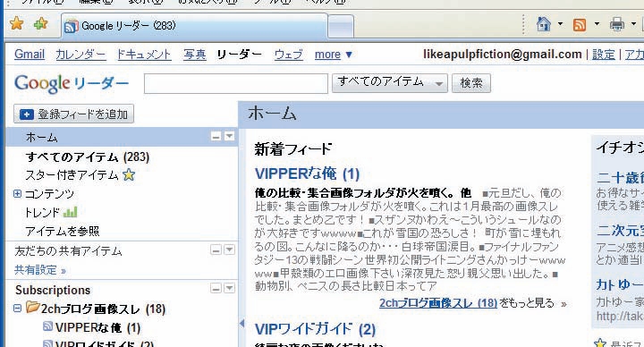Open the ホーム section options arrow
Viewport: 644px width, 347px height.
click(x=229, y=136)
